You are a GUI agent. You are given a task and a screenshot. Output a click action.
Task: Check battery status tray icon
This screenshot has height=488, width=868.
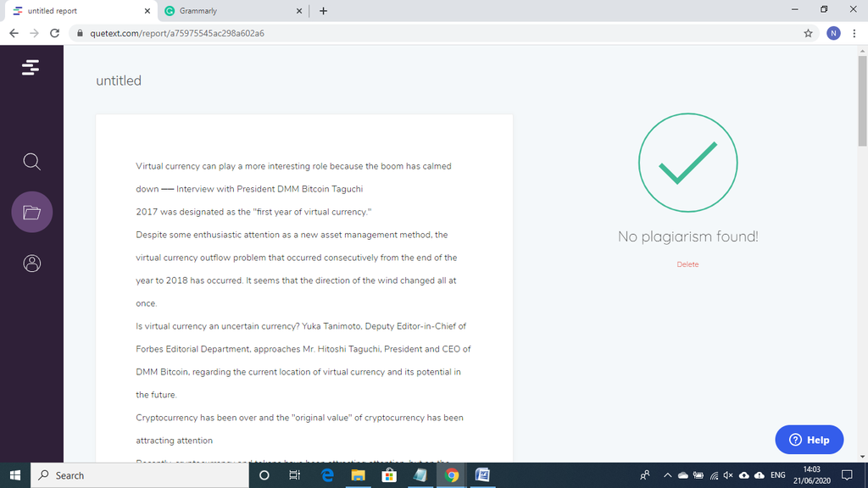pyautogui.click(x=698, y=475)
